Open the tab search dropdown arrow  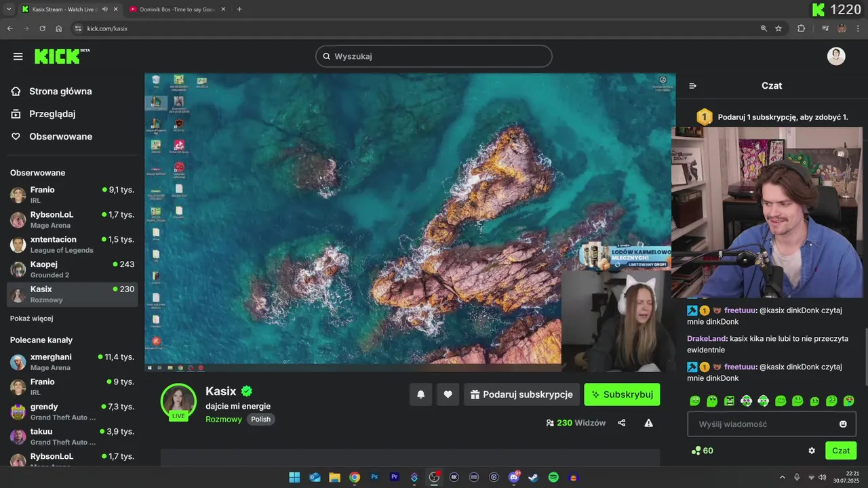8,9
